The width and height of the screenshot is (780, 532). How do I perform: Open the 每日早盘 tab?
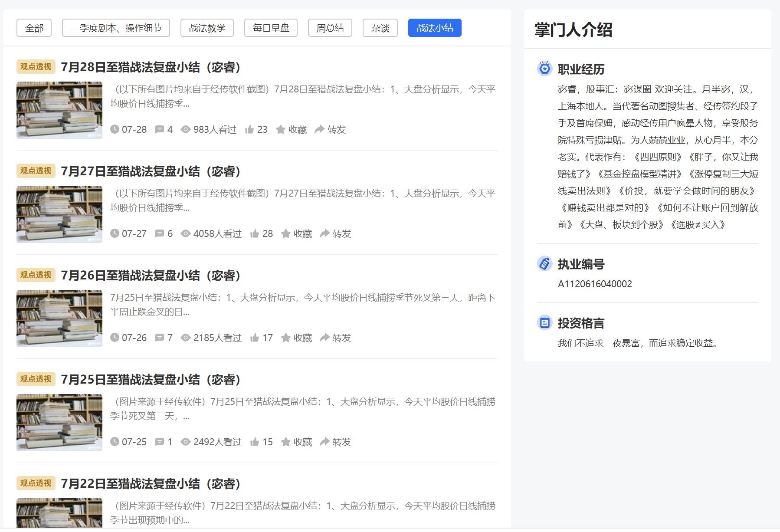pyautogui.click(x=271, y=28)
